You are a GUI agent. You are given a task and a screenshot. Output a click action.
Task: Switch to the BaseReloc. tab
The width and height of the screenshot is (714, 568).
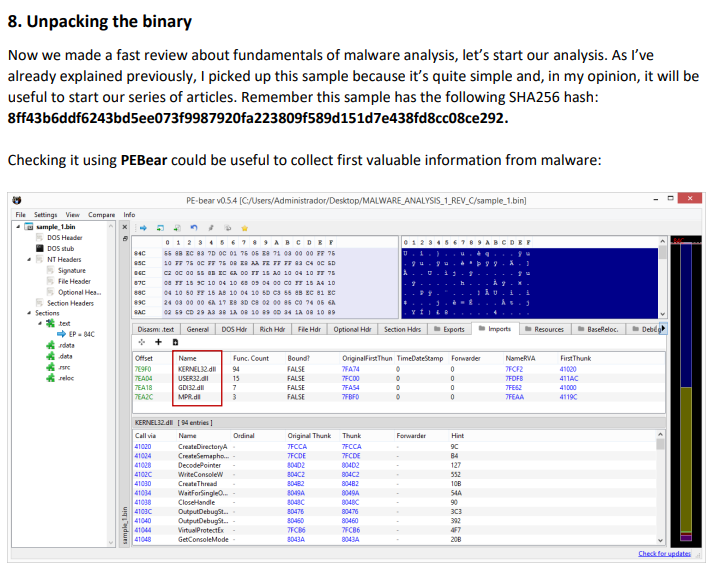pyautogui.click(x=598, y=329)
